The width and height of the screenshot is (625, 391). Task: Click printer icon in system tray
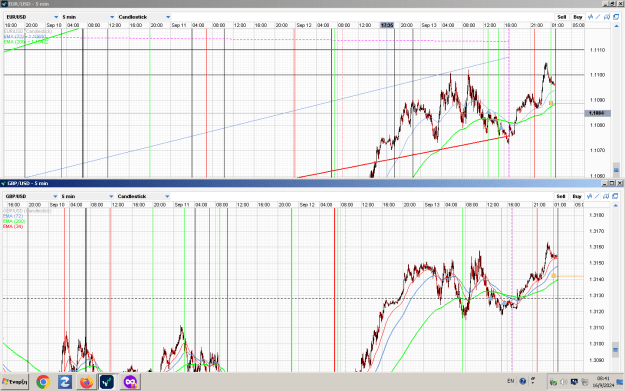[584, 382]
